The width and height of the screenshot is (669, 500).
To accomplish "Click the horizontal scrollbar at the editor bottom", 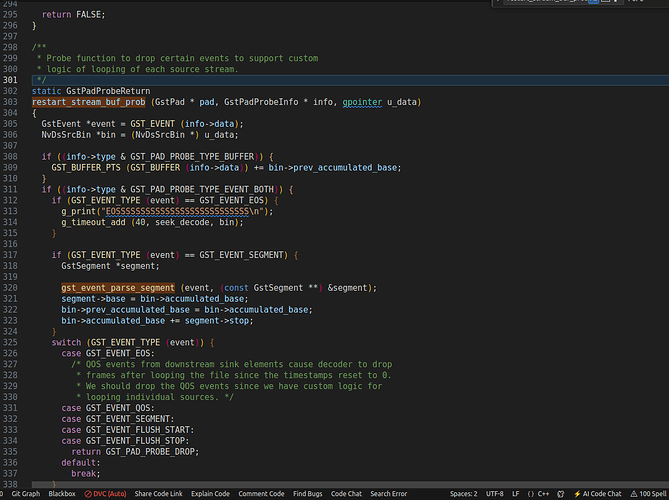I will pos(350,485).
